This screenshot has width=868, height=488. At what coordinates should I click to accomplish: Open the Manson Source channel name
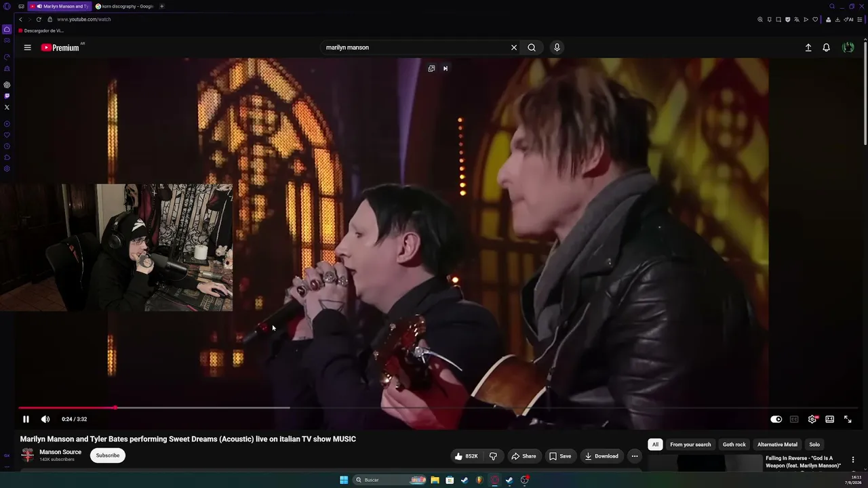pos(60,452)
